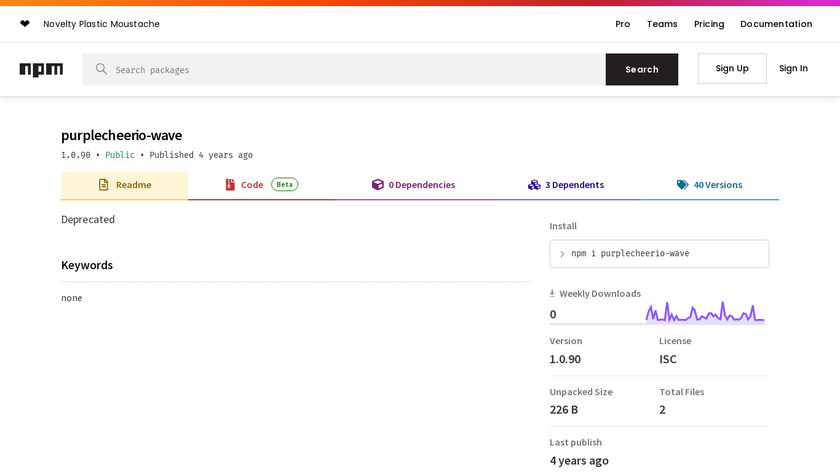Open the Readme tab
The width and height of the screenshot is (840, 472).
[124, 185]
